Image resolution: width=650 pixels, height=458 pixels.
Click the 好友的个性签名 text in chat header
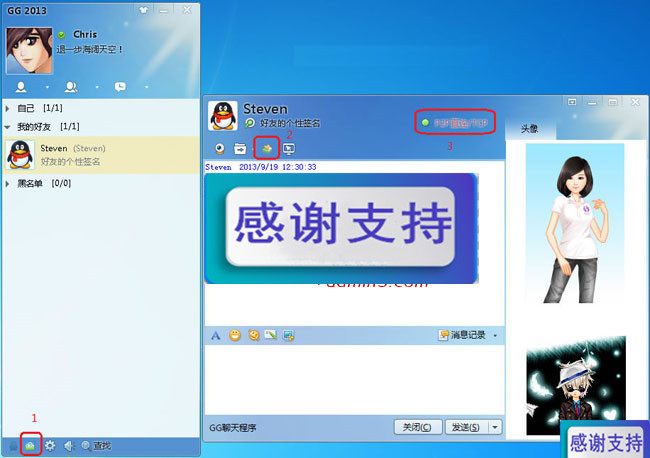click(290, 123)
